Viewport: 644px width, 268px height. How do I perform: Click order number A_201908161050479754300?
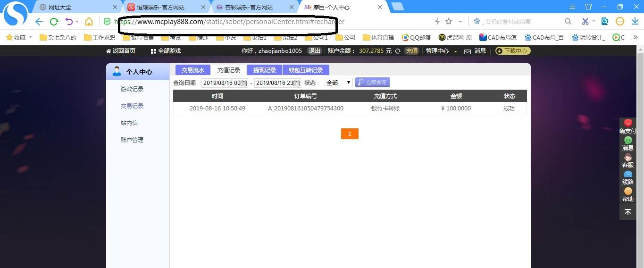306,109
